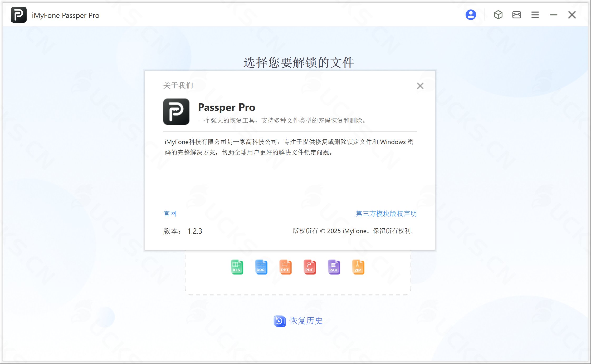Click the 选择您要解锁的文件 heading
The height and width of the screenshot is (364, 591).
[x=299, y=63]
